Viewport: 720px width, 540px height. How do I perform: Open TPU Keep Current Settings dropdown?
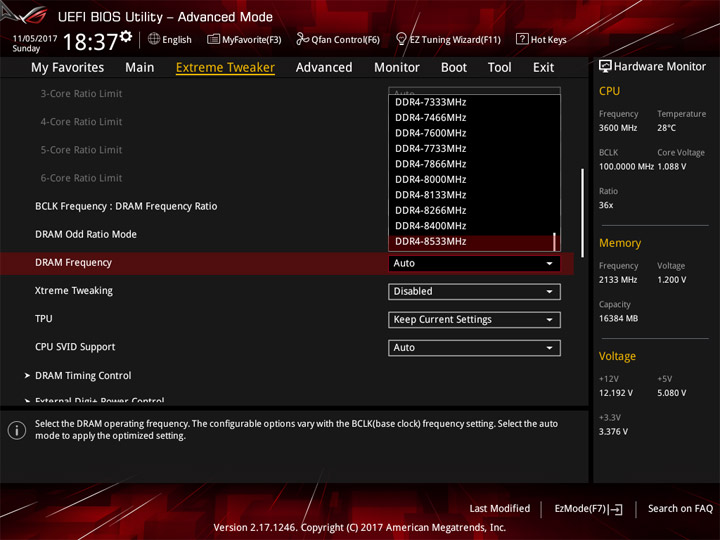pos(474,320)
